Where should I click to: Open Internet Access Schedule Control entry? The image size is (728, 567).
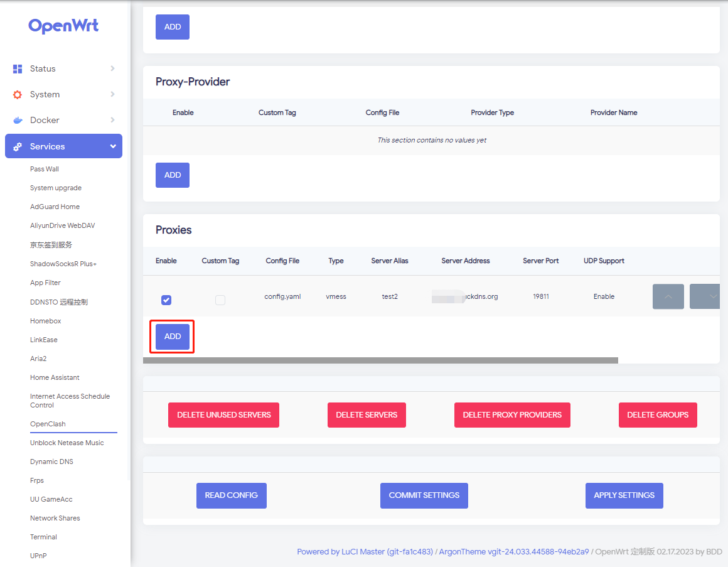[70, 400]
